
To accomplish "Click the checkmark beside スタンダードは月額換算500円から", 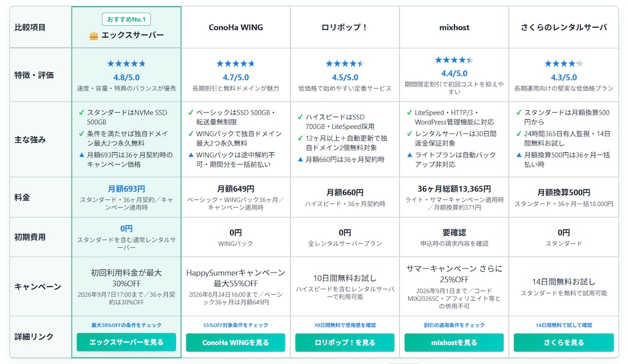I will click(518, 113).
